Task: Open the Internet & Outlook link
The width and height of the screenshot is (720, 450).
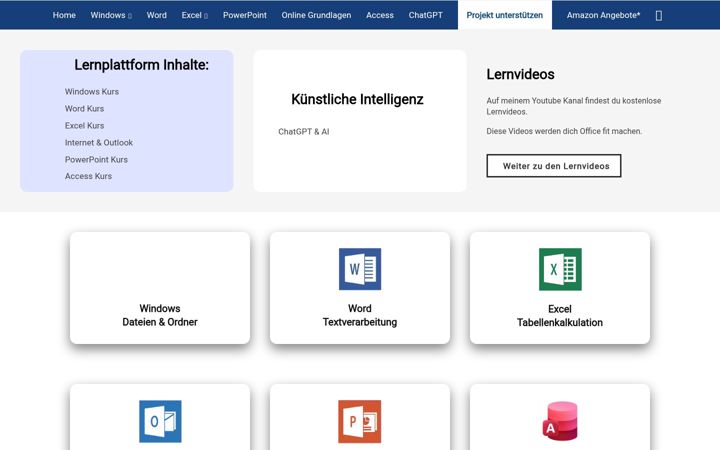Action: (x=99, y=143)
